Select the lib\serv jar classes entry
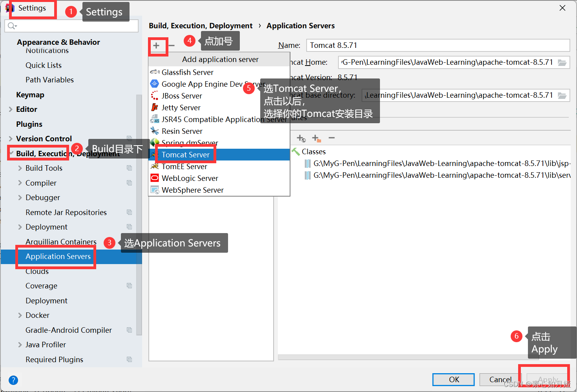Image resolution: width=577 pixels, height=392 pixels. point(438,175)
